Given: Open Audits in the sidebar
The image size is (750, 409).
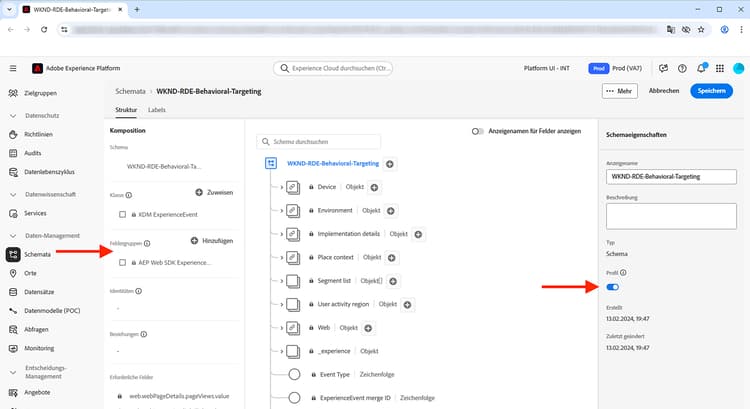Looking at the screenshot, I should click(x=33, y=153).
